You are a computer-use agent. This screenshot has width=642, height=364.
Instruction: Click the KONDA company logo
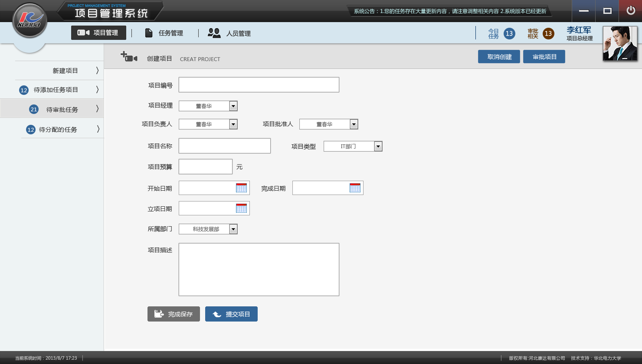tap(29, 20)
